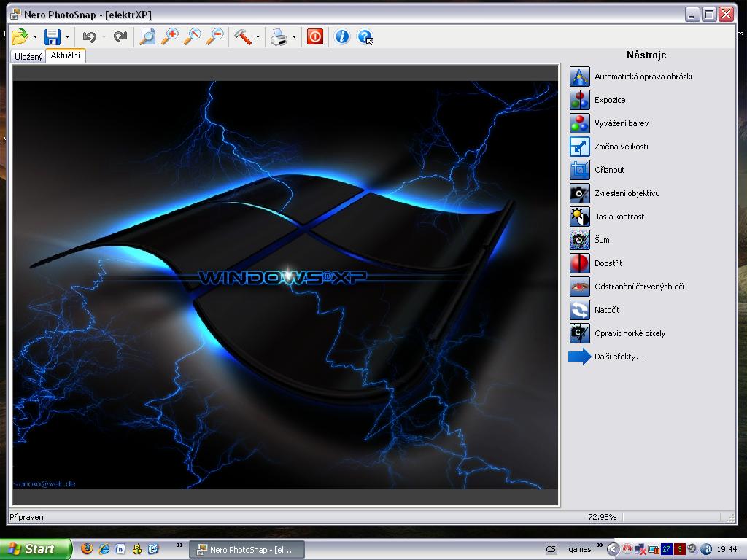747x560 pixels.
Task: Undo the last change
Action: click(89, 36)
